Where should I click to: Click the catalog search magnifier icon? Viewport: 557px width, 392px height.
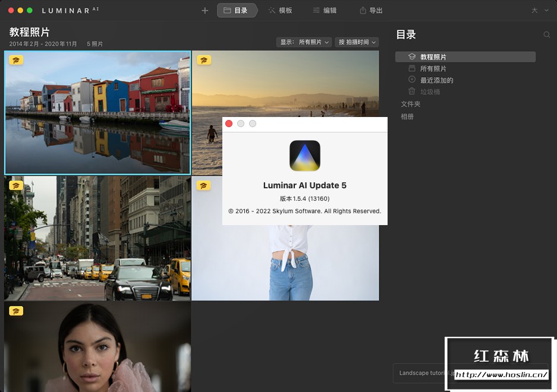click(x=547, y=34)
